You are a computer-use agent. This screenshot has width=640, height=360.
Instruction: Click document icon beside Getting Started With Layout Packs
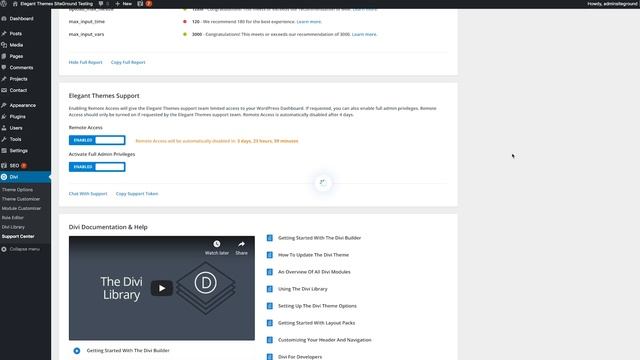tap(269, 323)
